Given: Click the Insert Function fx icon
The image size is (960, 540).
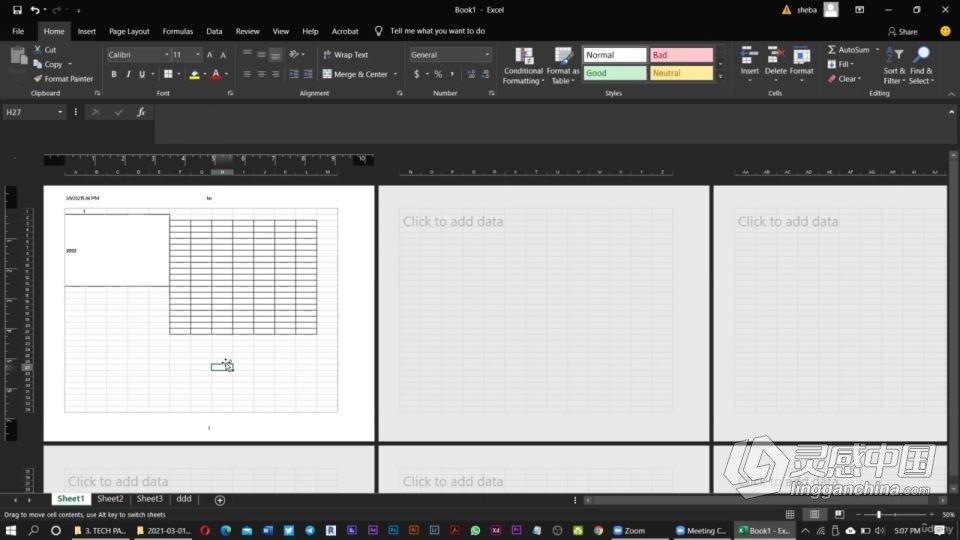Looking at the screenshot, I should point(141,112).
